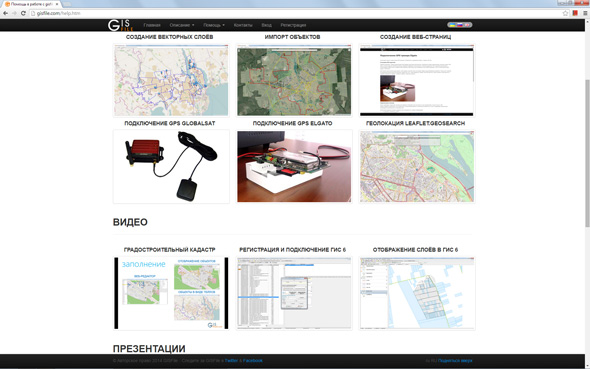Expand the Описание dropdown menu
The image size is (590, 369).
[182, 25]
